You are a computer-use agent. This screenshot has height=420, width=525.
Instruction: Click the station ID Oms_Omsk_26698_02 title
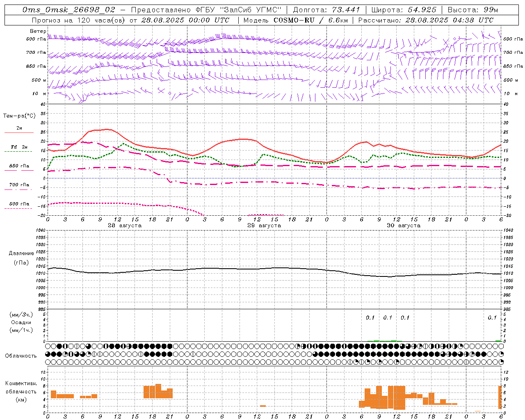68,10
